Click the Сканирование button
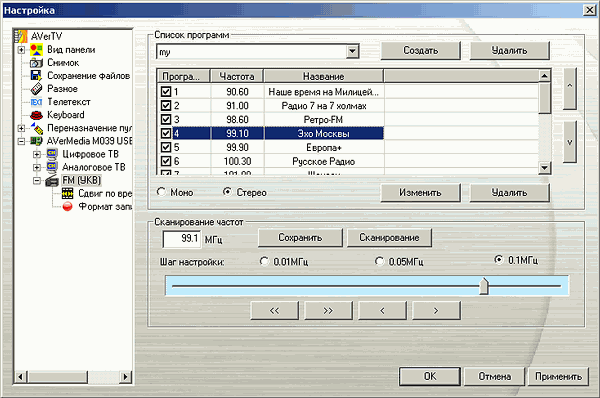Image resolution: width=600 pixels, height=398 pixels. [389, 238]
